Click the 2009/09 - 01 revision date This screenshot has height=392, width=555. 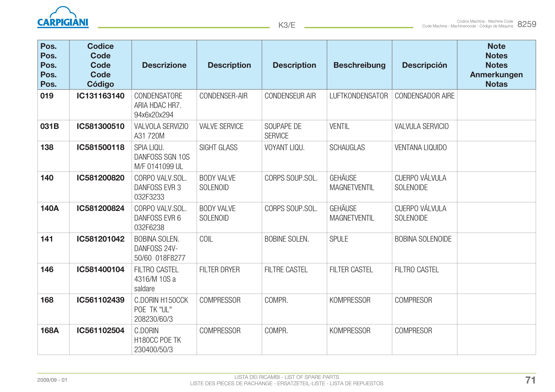(52, 380)
